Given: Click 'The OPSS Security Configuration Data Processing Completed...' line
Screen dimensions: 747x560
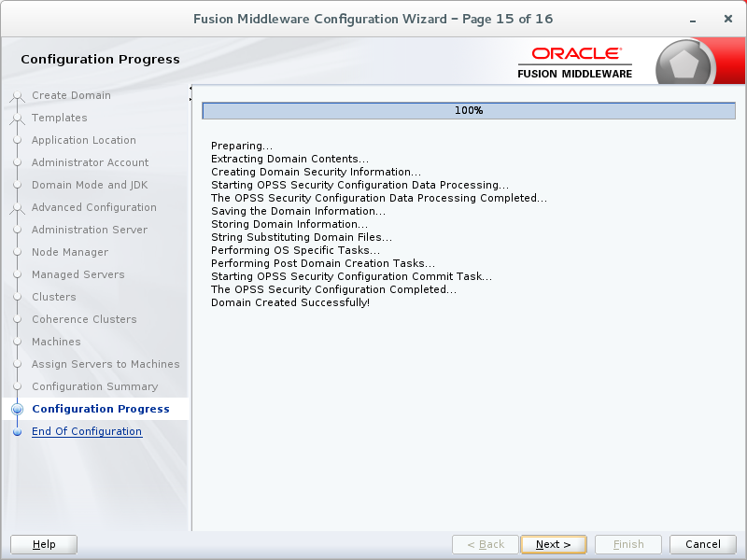Looking at the screenshot, I should click(x=379, y=198).
